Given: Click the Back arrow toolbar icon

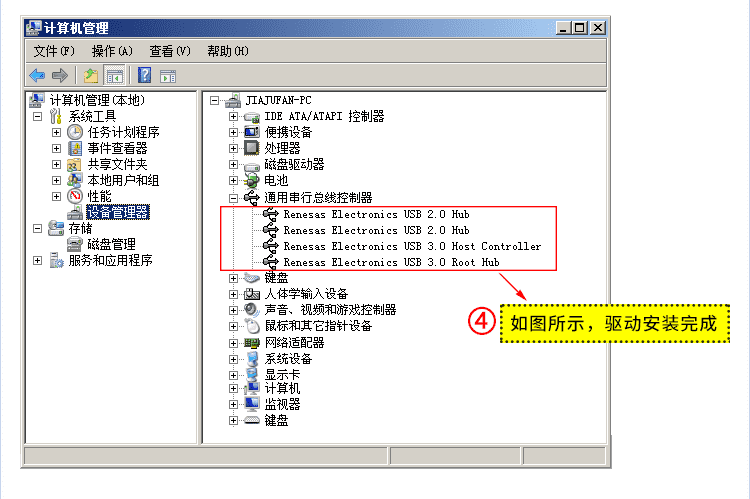Looking at the screenshot, I should click(37, 76).
